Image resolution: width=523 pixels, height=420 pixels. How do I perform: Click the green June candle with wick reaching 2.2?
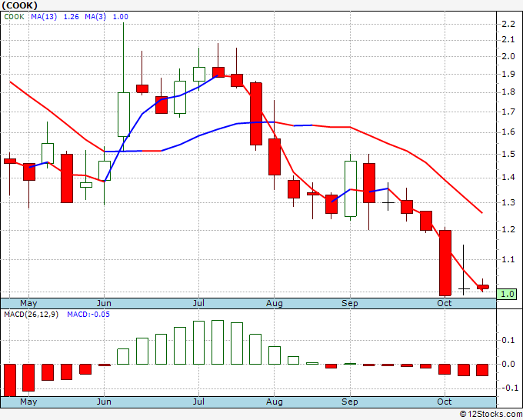[x=123, y=115]
